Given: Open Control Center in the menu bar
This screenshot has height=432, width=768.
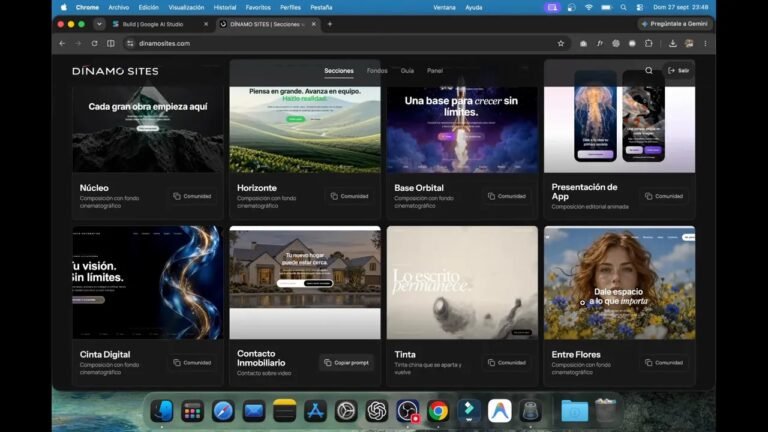Looking at the screenshot, I should coord(640,7).
